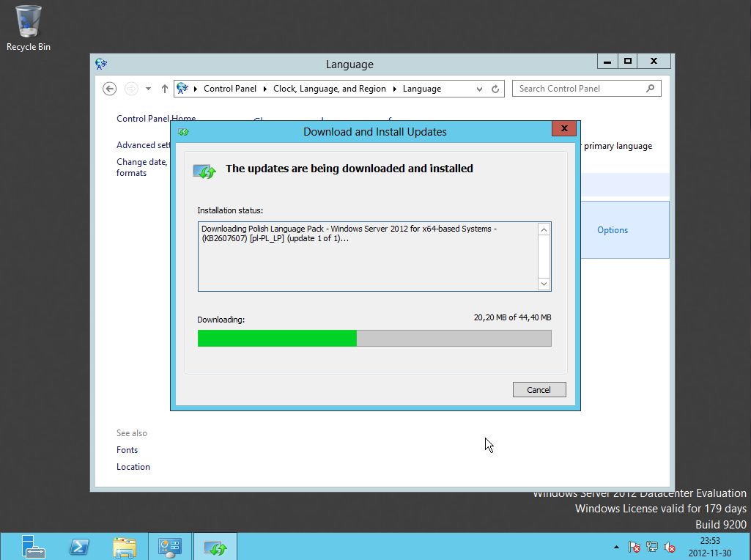Cancel the update download
Screen dimensions: 751x560
[539, 389]
